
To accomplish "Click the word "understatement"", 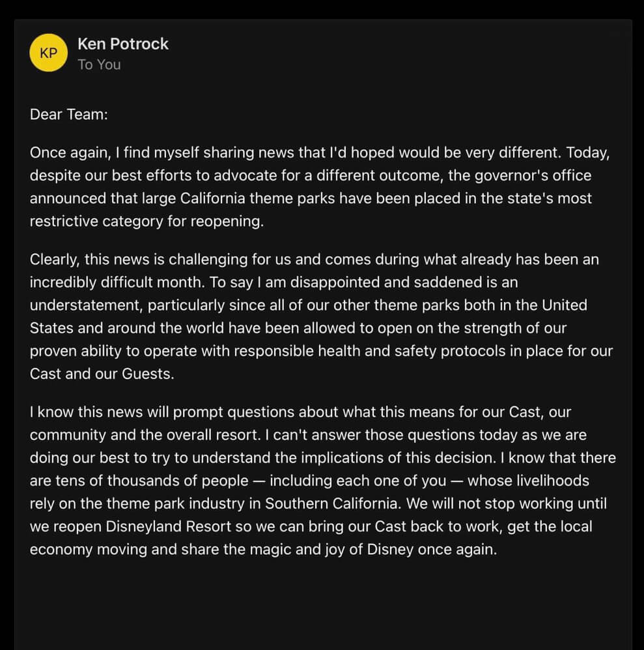I will (87, 305).
